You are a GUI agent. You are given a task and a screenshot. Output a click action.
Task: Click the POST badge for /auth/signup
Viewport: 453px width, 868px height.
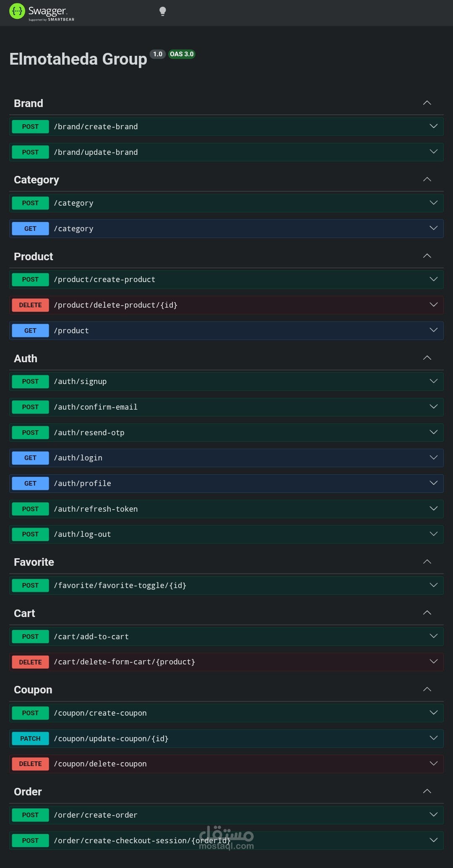click(x=30, y=382)
